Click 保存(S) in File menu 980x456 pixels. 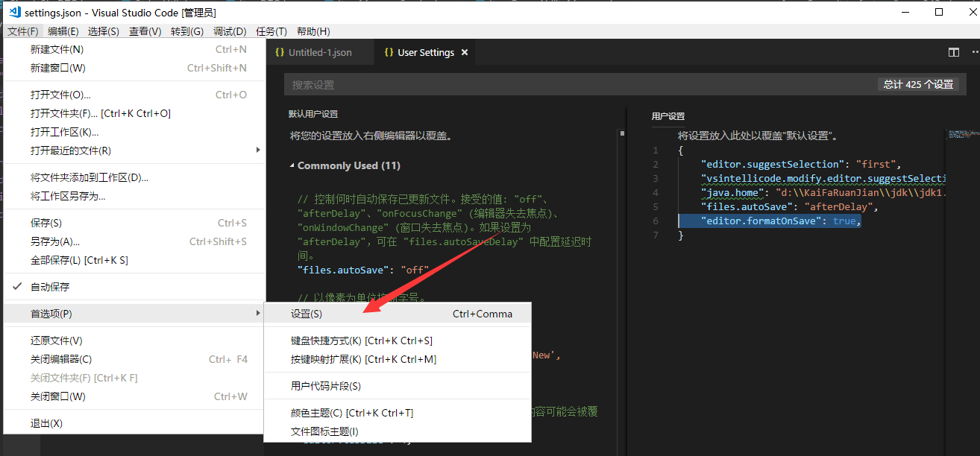[134, 223]
